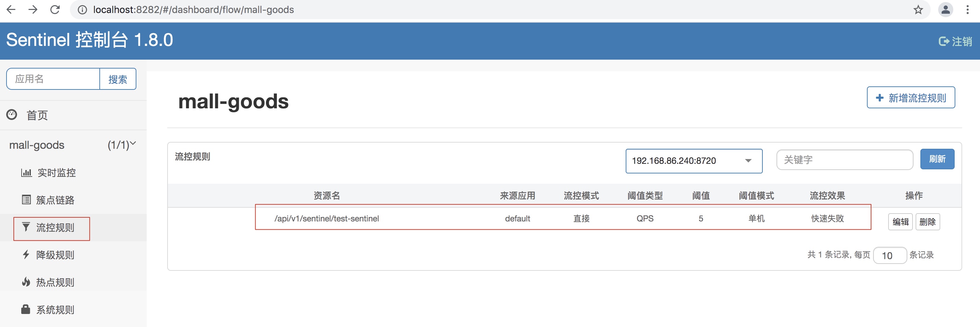The width and height of the screenshot is (980, 327).
Task: Open the machine IP 192.168.86.240:8720 dropdown
Action: (x=694, y=161)
